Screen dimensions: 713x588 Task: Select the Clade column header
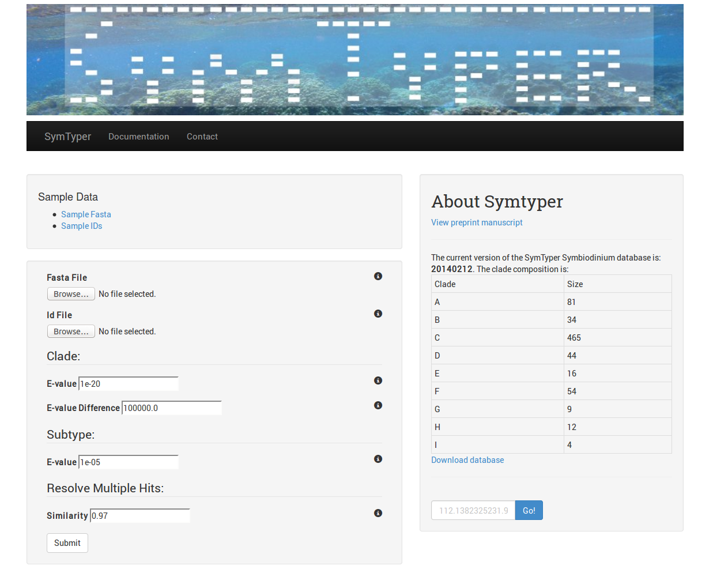point(497,284)
